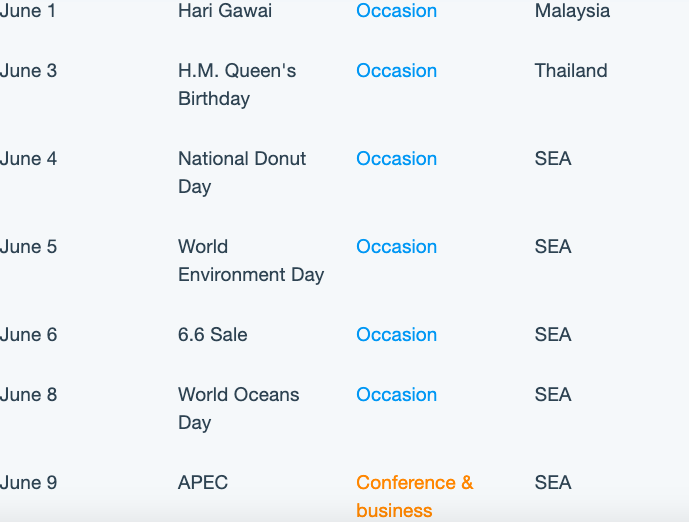Select Occasion link for World Environment Day
Screen dimensions: 689x522
pos(396,247)
